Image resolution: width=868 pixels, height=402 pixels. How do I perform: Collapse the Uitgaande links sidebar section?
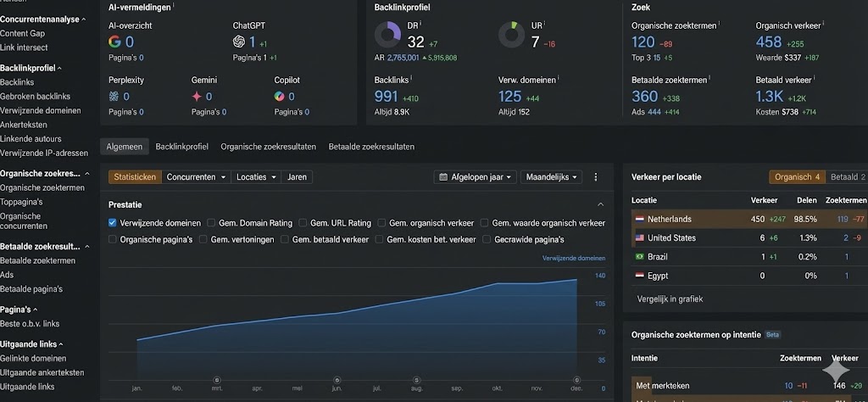point(61,343)
